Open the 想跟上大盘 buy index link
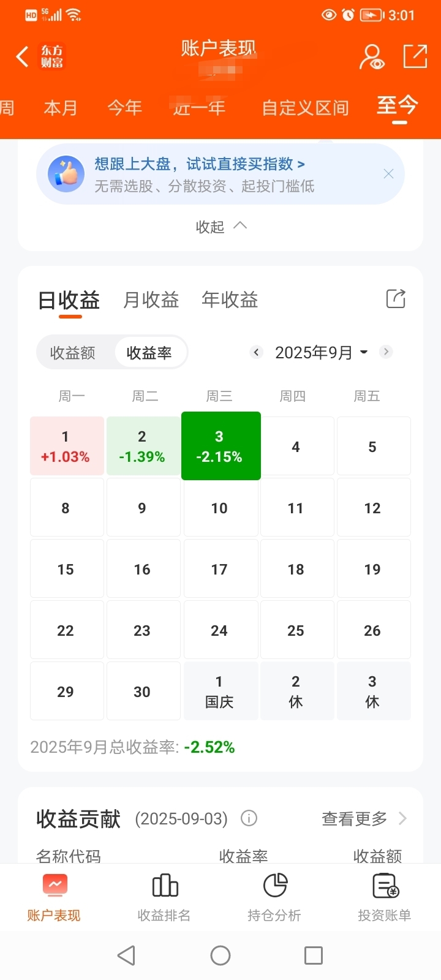441x980 pixels. 200,164
